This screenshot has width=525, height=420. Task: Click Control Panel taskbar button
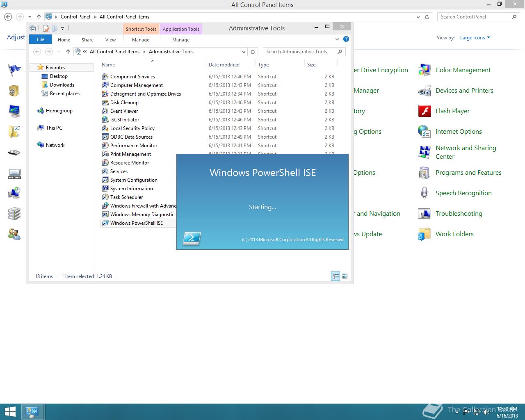pos(32,412)
